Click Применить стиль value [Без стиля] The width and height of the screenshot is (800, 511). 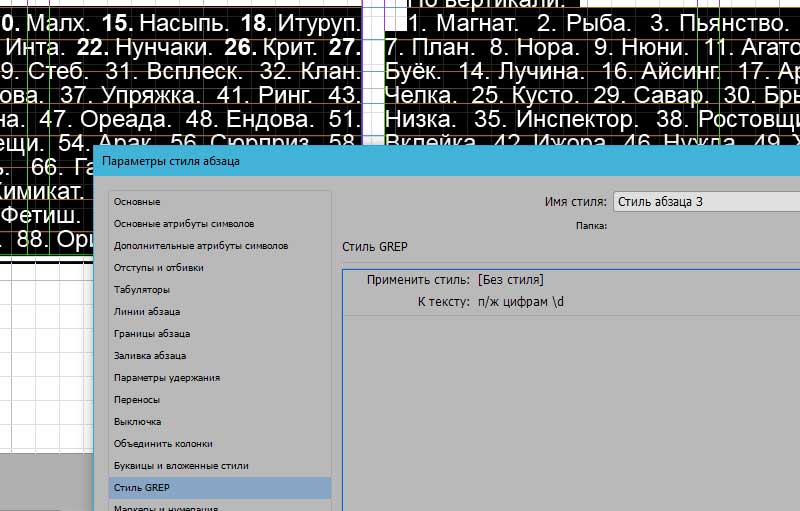tap(511, 280)
